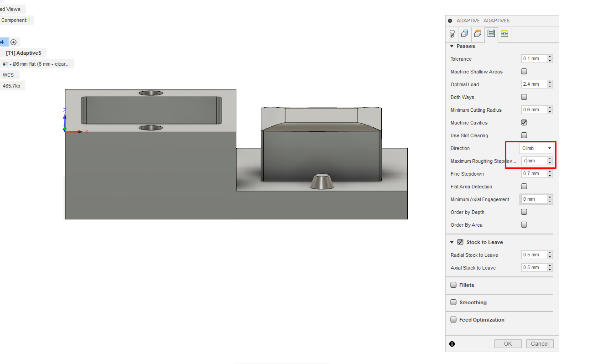Screen dimensions: 603x364
Task: Open the Direction dropdown set to Climb
Action: coord(536,148)
